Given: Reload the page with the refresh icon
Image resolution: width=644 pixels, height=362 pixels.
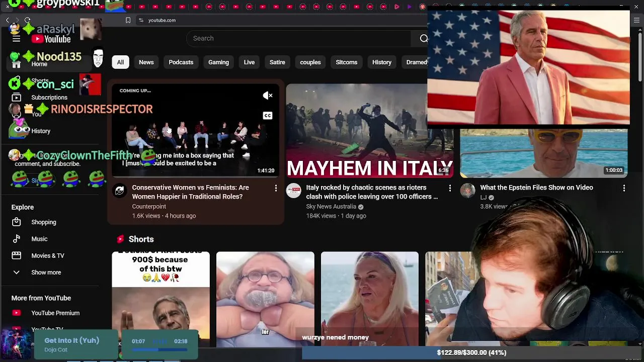Looking at the screenshot, I should click(27, 20).
